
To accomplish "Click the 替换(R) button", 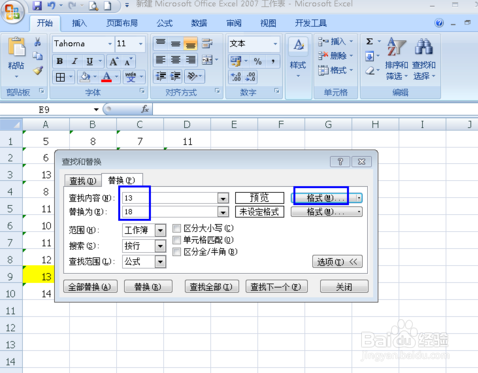I will tap(148, 287).
